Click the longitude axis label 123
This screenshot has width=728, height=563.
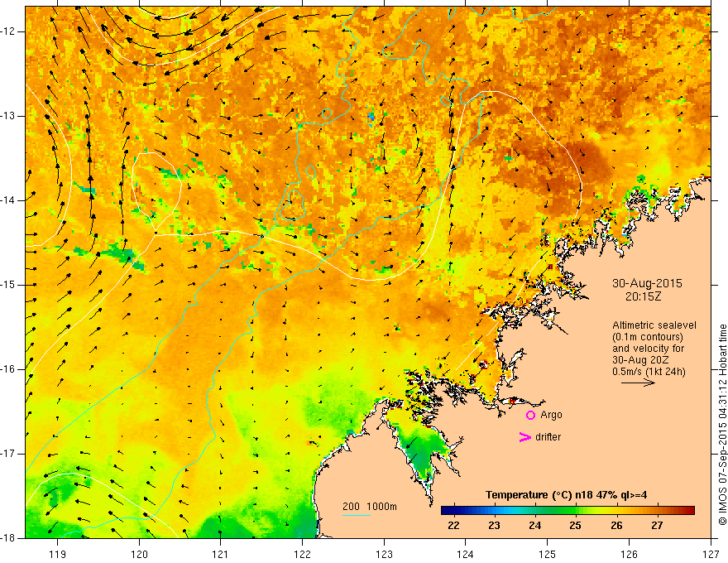coord(384,554)
